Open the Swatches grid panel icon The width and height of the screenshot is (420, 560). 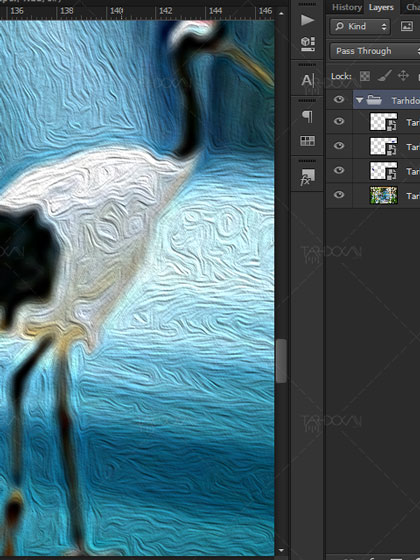(x=308, y=141)
